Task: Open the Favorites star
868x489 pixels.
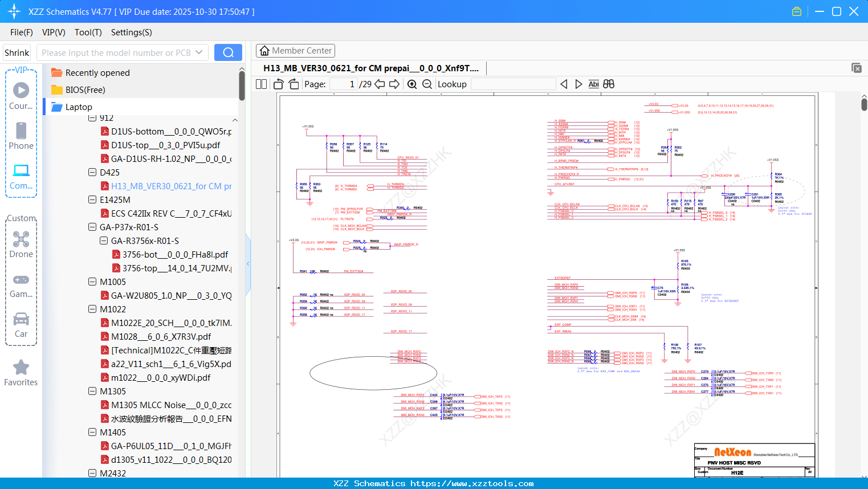Action: [21, 373]
